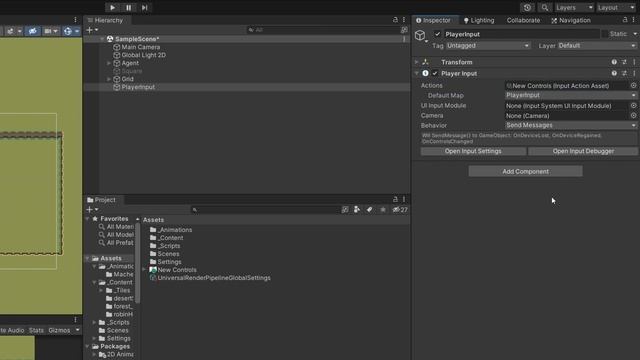
Task: Click the UI Input Module object picker circle
Action: (x=633, y=105)
